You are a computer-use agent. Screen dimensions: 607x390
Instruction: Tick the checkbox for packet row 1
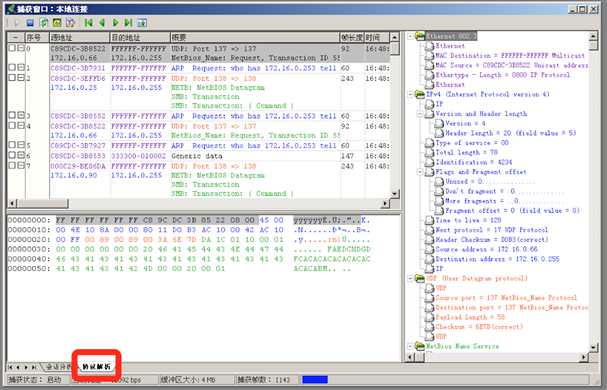12,67
